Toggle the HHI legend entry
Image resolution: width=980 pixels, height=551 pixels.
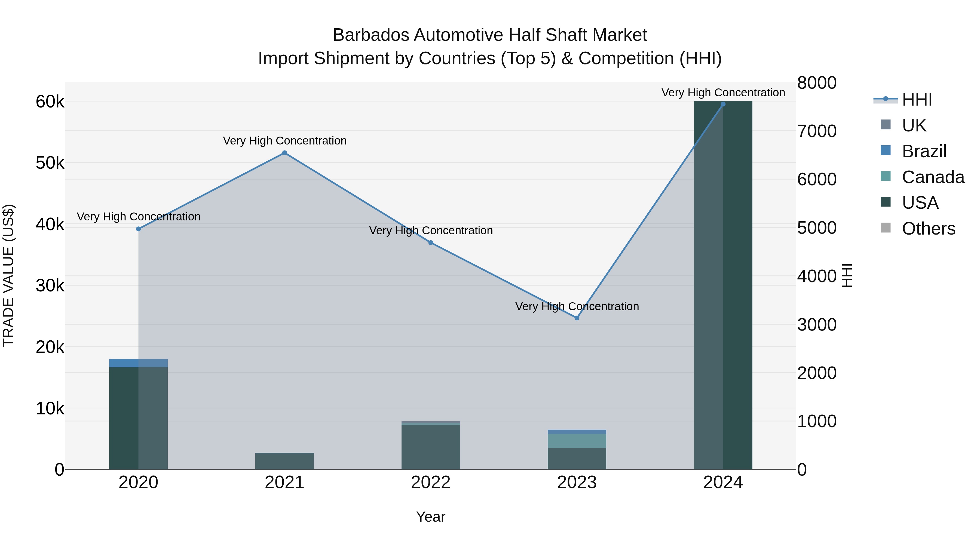pos(903,100)
